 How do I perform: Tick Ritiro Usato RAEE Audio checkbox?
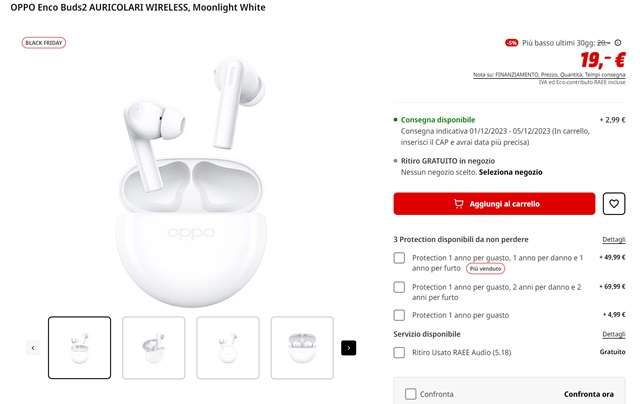pyautogui.click(x=399, y=352)
